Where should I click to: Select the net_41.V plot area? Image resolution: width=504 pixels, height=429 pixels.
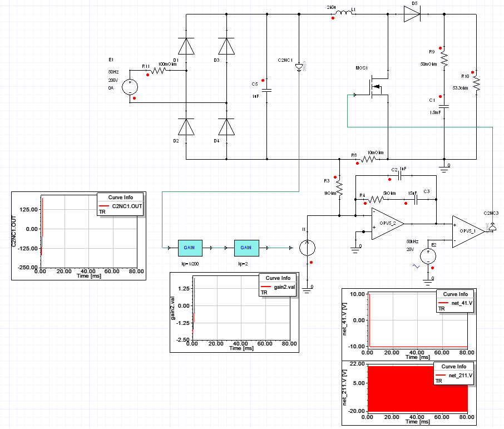coord(418,320)
